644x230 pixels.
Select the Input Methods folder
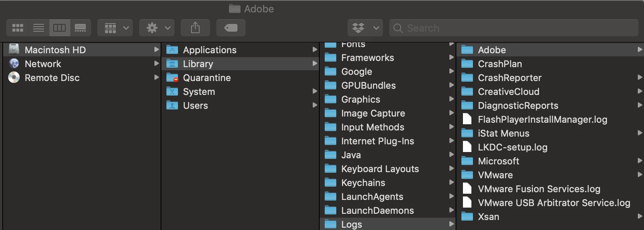[x=388, y=127]
